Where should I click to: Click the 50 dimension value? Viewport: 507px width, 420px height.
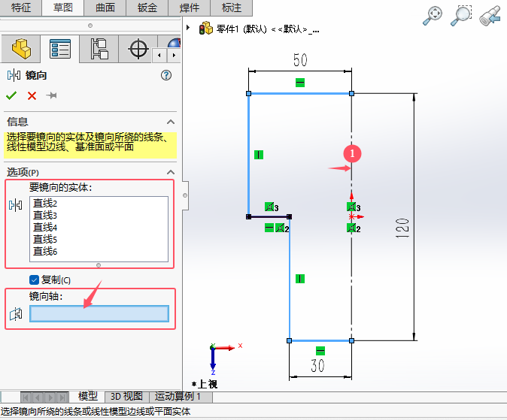pos(300,60)
